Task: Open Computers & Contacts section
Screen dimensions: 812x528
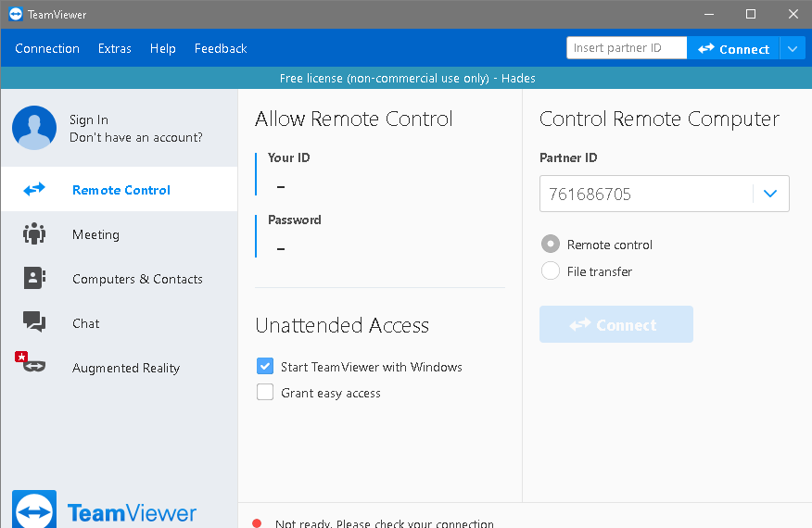Action: pyautogui.click(x=120, y=279)
